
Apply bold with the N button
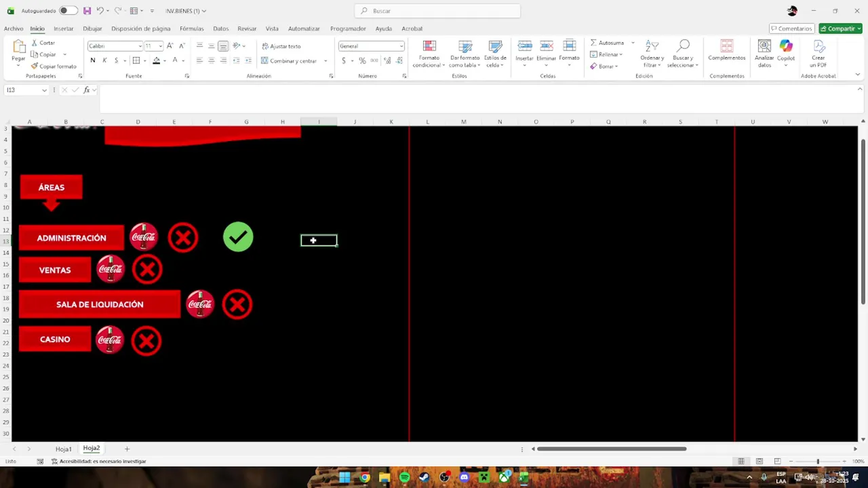click(93, 60)
